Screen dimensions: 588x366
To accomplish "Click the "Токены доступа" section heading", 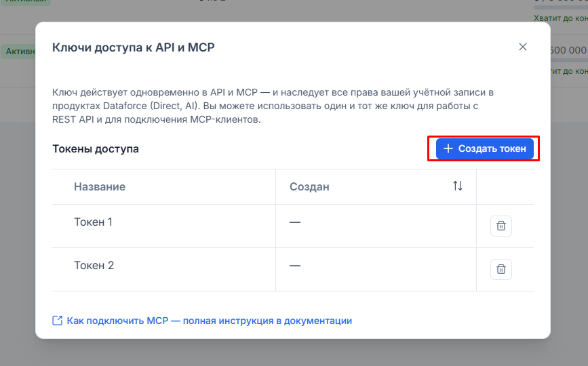I will tap(96, 148).
